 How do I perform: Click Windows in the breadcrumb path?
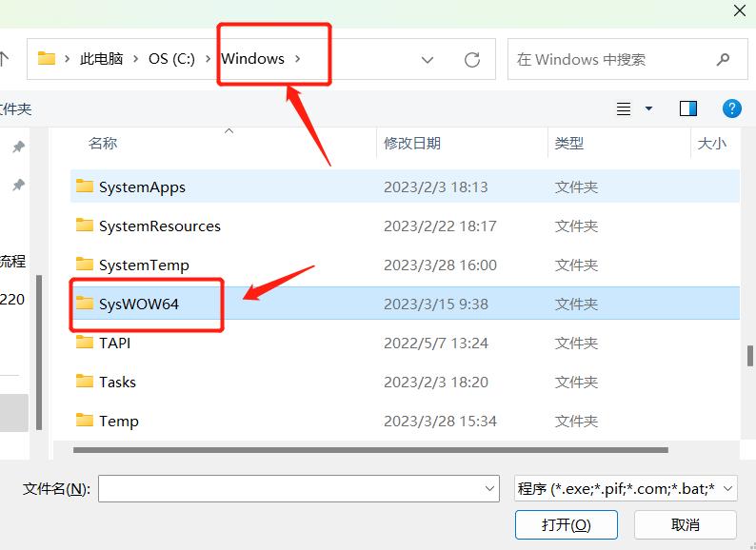click(252, 59)
